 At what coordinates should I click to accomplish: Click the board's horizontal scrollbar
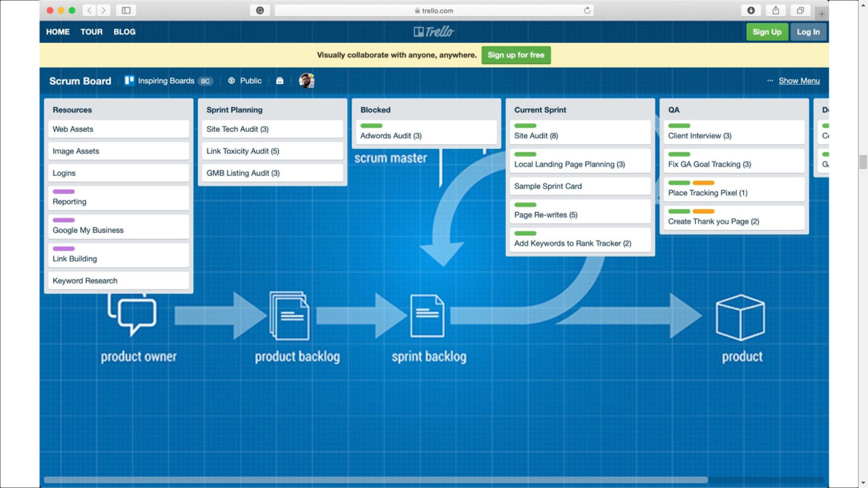pyautogui.click(x=376, y=480)
